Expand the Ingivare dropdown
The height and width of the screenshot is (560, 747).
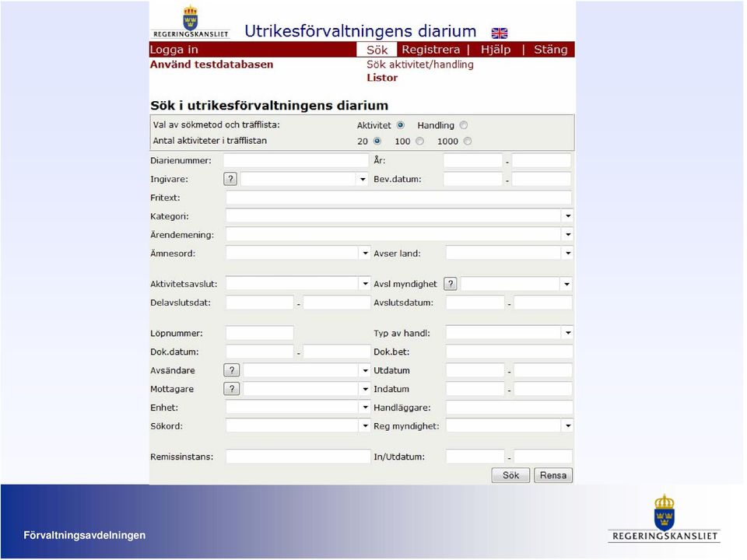(x=363, y=179)
